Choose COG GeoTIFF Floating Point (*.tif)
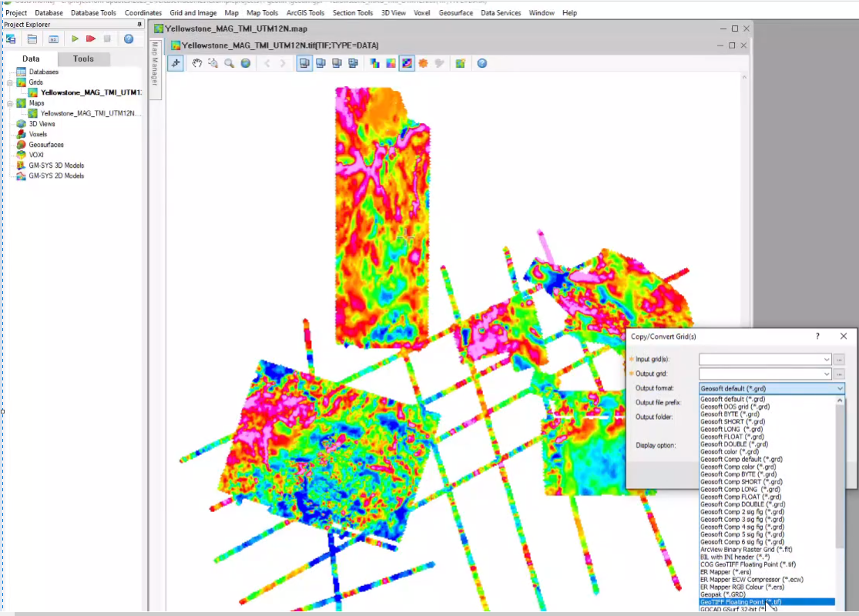The width and height of the screenshot is (859, 616). pyautogui.click(x=748, y=564)
